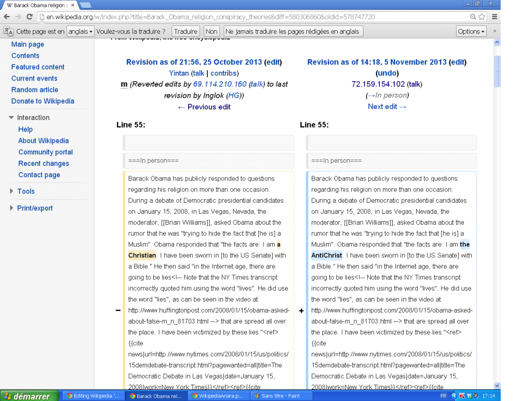This screenshot has width=532, height=401.
Task: Click the FR language indicator in tray
Action: point(444,396)
